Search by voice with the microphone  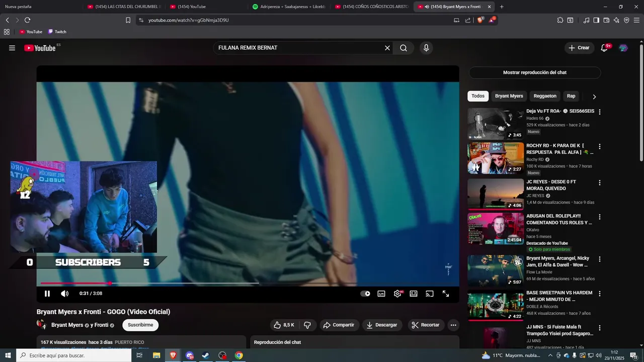(x=426, y=48)
